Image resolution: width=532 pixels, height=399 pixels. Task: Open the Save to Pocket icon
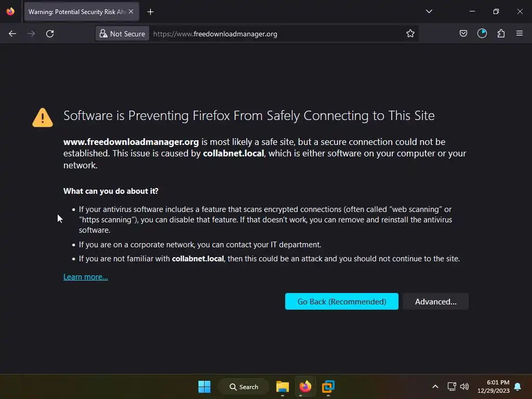click(463, 33)
